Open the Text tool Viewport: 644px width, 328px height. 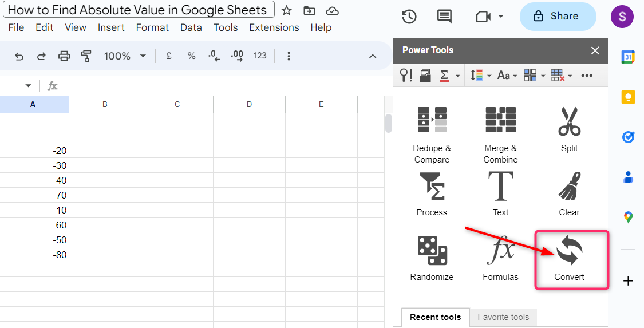click(x=500, y=194)
